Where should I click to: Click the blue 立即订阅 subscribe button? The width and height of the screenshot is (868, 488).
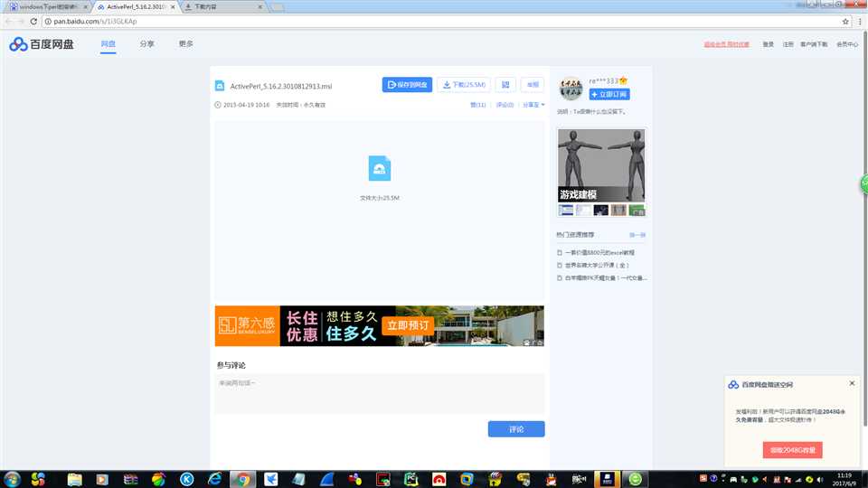pyautogui.click(x=609, y=95)
